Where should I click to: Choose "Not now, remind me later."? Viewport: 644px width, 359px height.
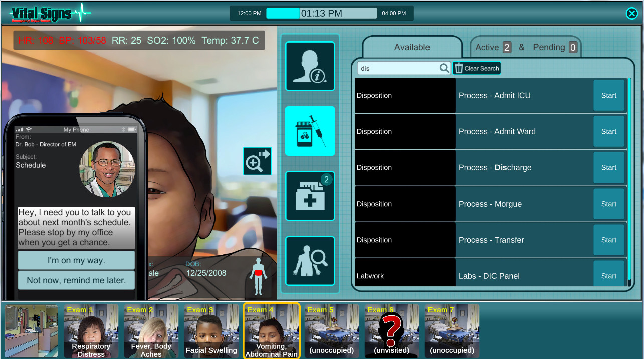click(76, 280)
